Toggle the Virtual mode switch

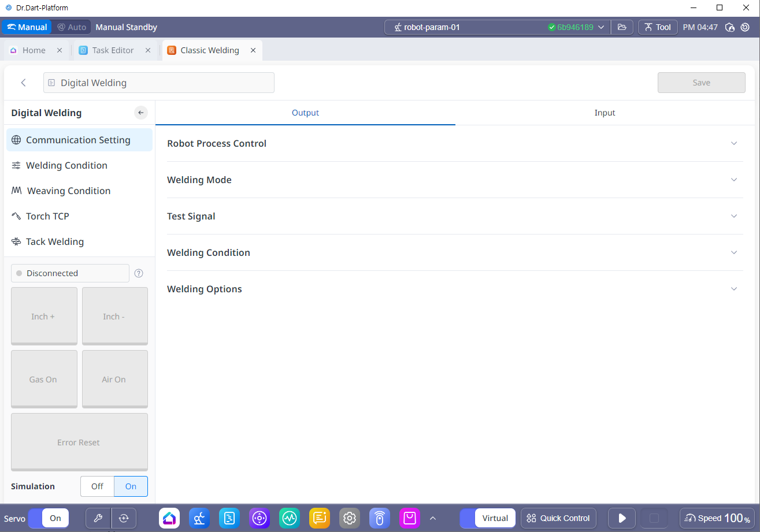tap(488, 518)
